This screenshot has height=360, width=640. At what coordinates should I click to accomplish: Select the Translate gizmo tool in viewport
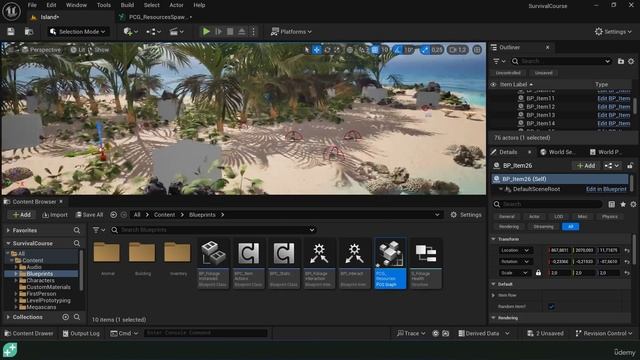click(317, 50)
